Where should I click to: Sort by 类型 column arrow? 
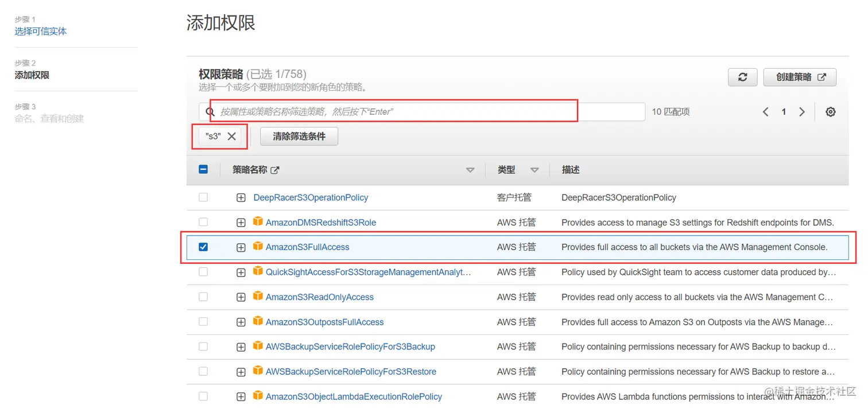[x=534, y=170]
